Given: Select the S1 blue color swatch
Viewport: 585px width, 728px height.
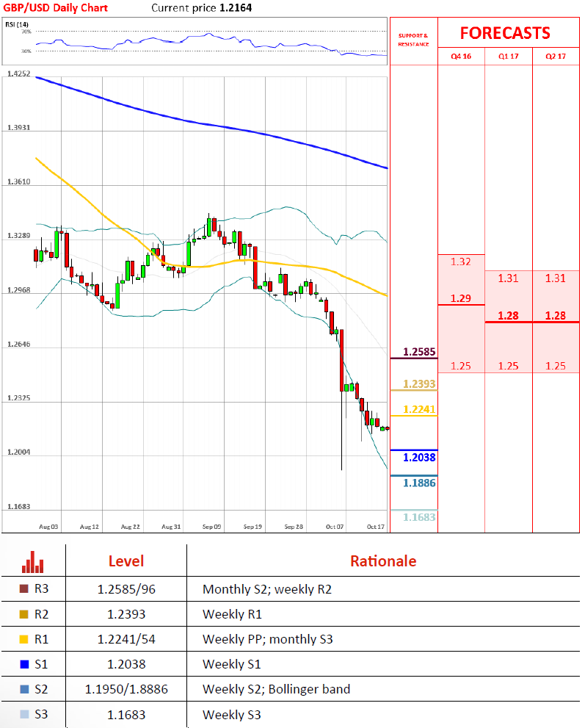Looking at the screenshot, I should (24, 664).
